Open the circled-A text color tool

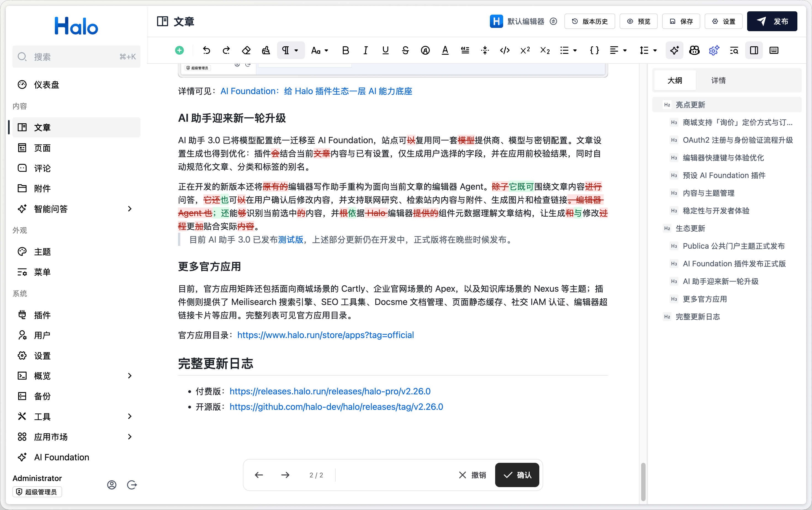[x=425, y=51]
